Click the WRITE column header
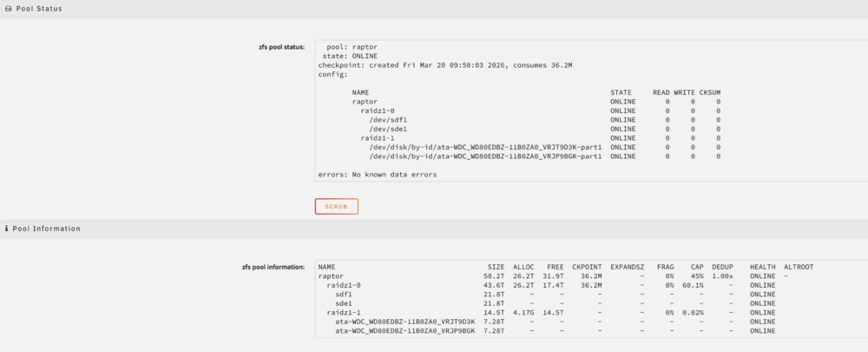The image size is (868, 352). 684,93
